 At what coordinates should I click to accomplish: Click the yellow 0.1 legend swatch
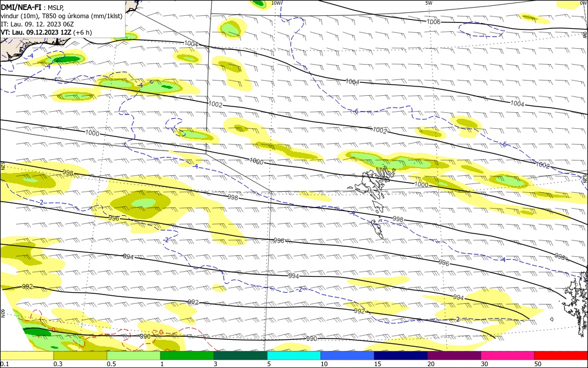click(x=27, y=356)
